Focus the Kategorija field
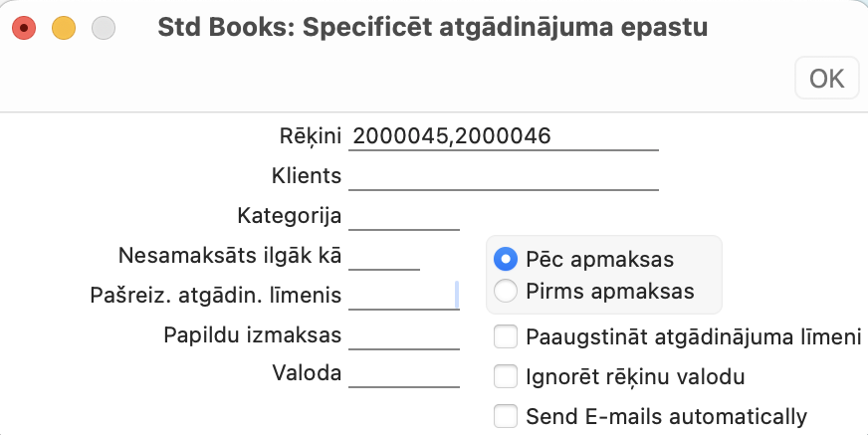868x435 pixels. (x=404, y=216)
